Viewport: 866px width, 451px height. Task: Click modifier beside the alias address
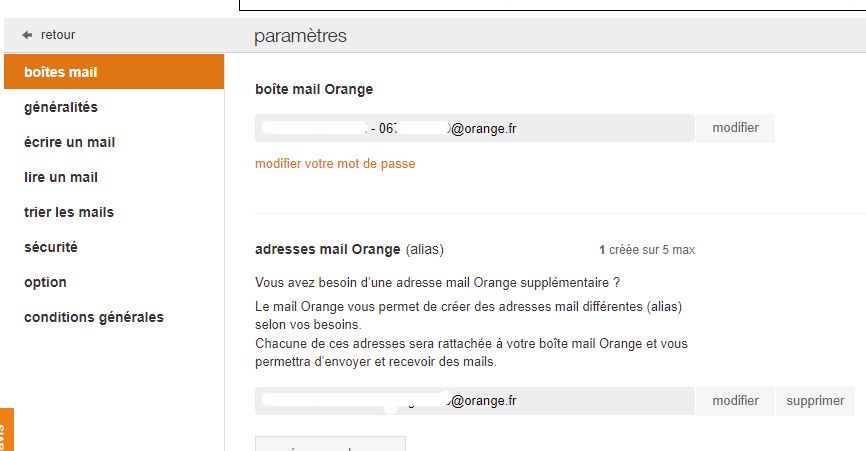coord(735,401)
